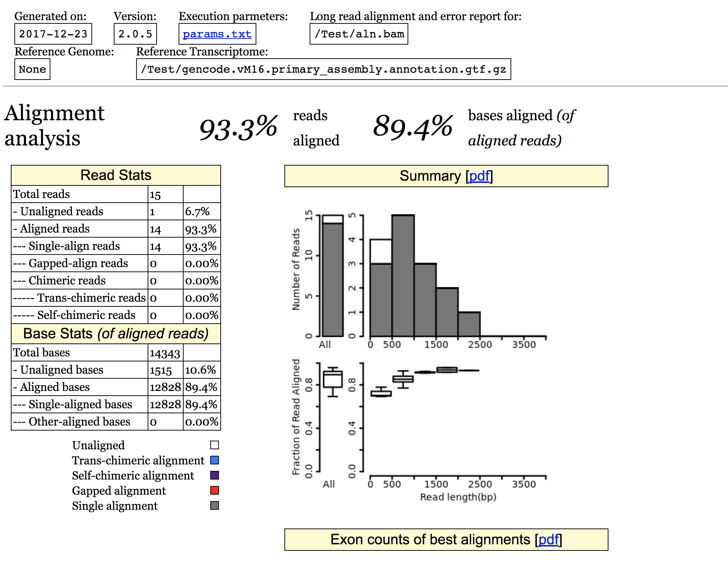Click the 'Long read alignment and error report for:' label
The image size is (728, 576).
pos(416,16)
